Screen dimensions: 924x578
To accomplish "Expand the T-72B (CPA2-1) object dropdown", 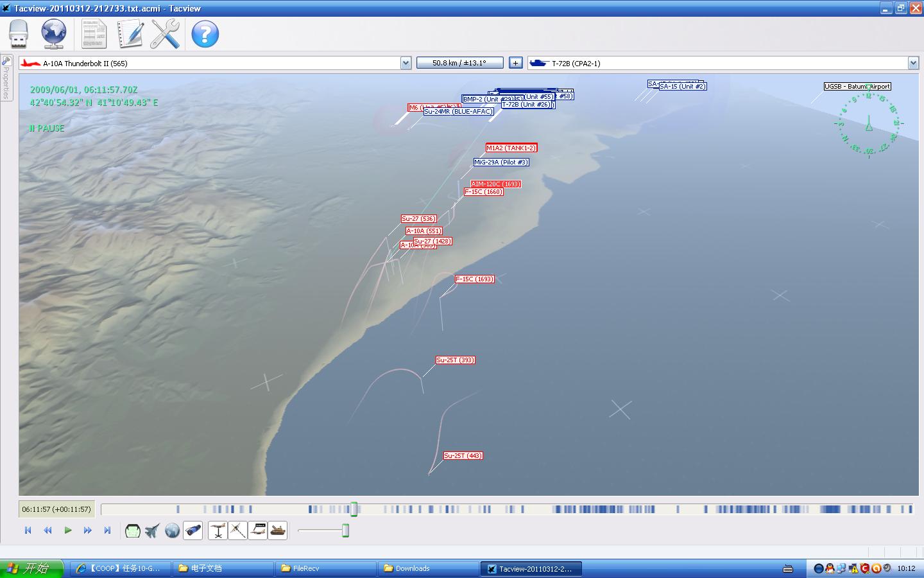I will tap(913, 63).
